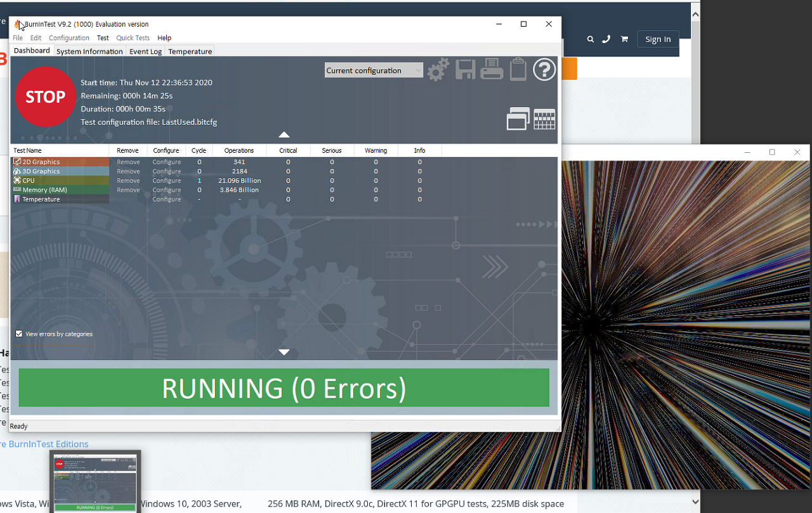Copy results to clipboard icon

[x=518, y=69]
